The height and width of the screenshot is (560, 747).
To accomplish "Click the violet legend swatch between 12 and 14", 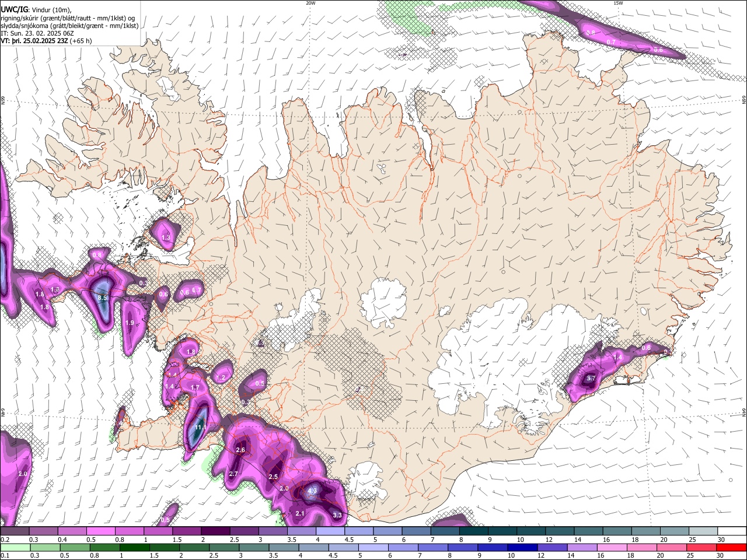I will point(551,547).
